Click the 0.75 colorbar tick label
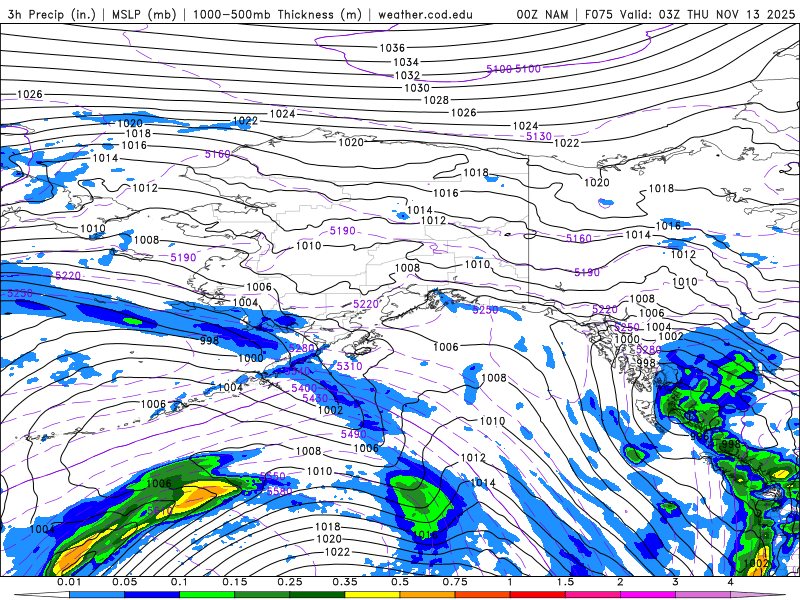The height and width of the screenshot is (600, 800). [455, 582]
